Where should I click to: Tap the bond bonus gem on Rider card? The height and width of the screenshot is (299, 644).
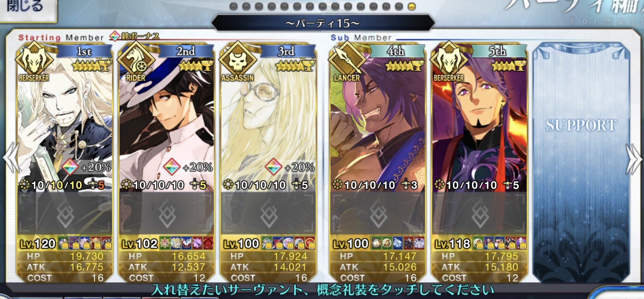coord(171,167)
